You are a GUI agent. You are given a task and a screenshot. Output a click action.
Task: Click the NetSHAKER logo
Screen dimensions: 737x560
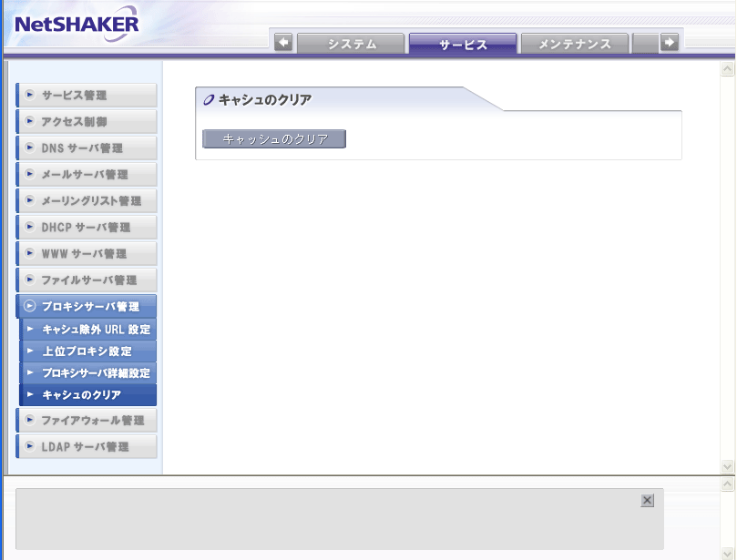click(77, 24)
